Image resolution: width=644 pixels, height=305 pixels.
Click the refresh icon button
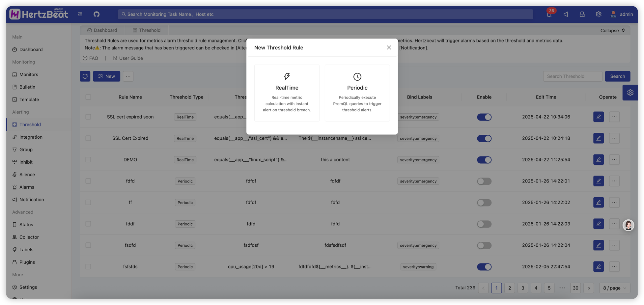(x=85, y=76)
